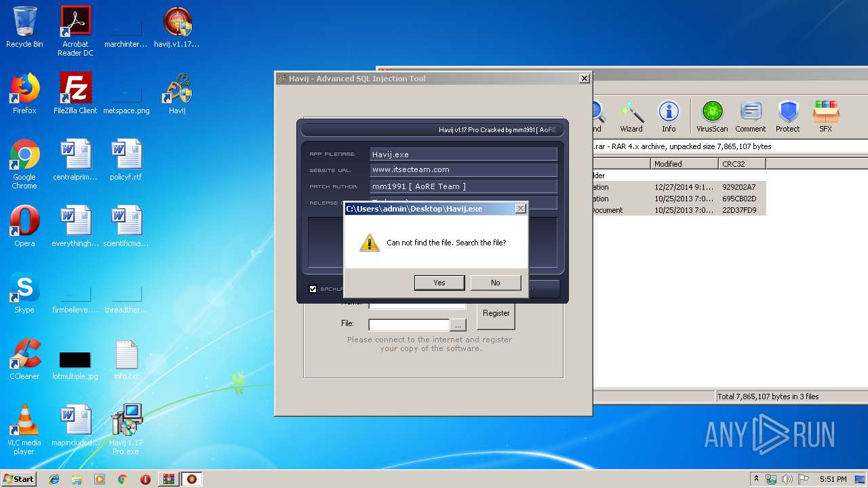Open the Skype desktop shortcut

24,293
